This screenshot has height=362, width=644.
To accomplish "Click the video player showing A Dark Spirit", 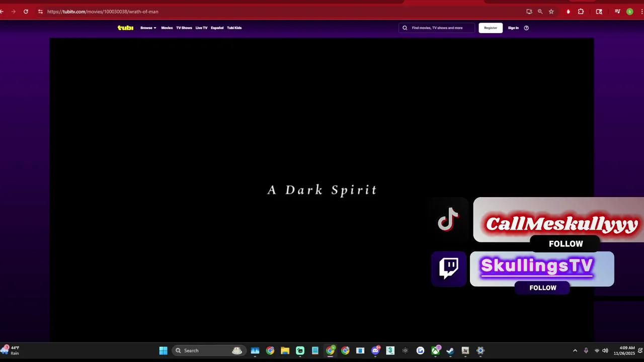I will pyautogui.click(x=321, y=190).
